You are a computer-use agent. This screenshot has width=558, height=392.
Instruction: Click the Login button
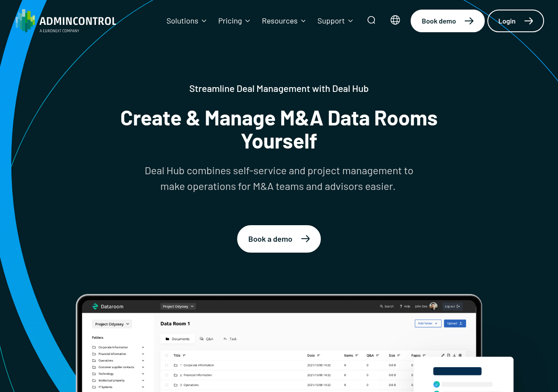click(516, 21)
